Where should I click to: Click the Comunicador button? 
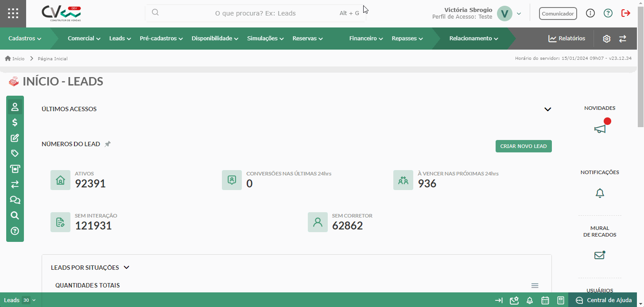click(558, 13)
